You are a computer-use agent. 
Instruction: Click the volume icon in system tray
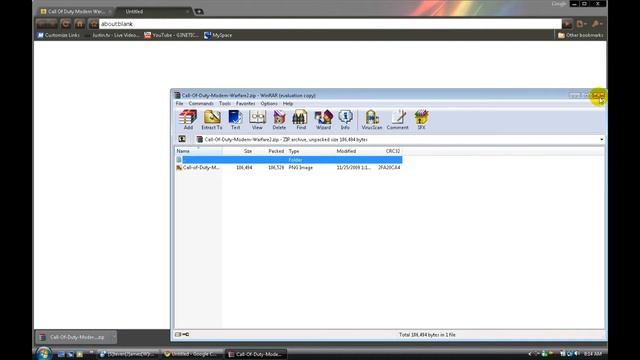click(x=576, y=354)
